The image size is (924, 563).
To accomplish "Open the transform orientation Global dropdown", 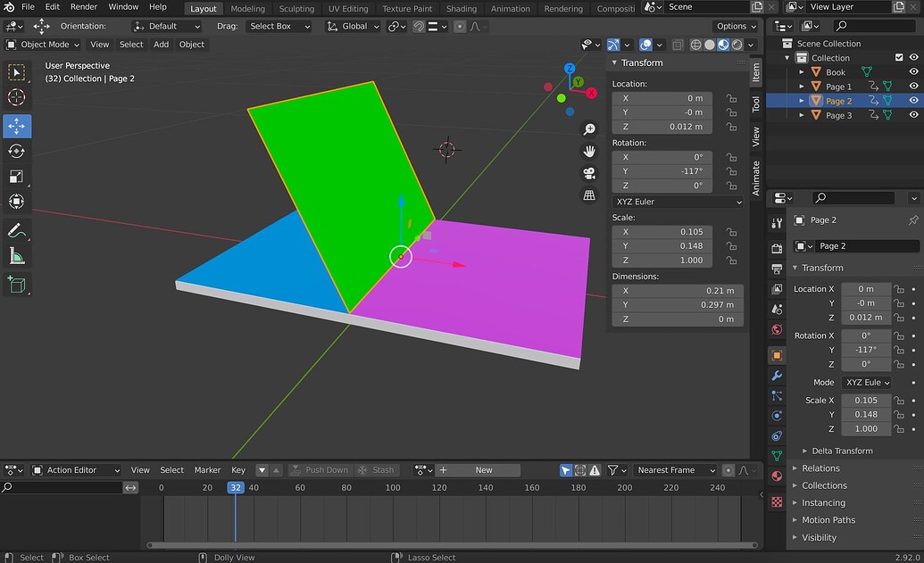I will tap(353, 26).
